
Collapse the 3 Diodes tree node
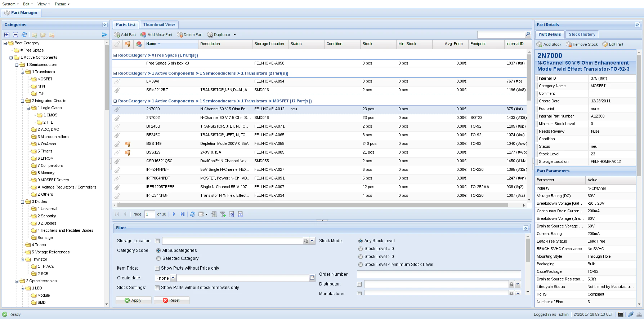[23, 202]
